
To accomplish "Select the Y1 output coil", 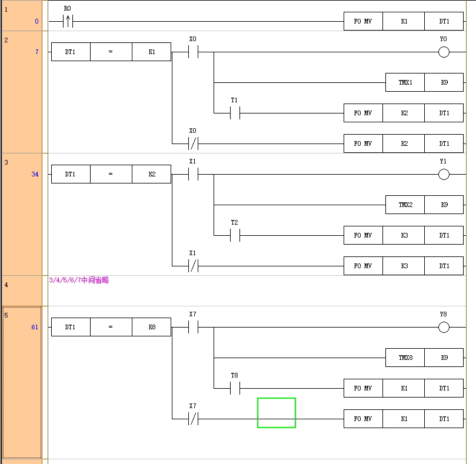I will [444, 175].
